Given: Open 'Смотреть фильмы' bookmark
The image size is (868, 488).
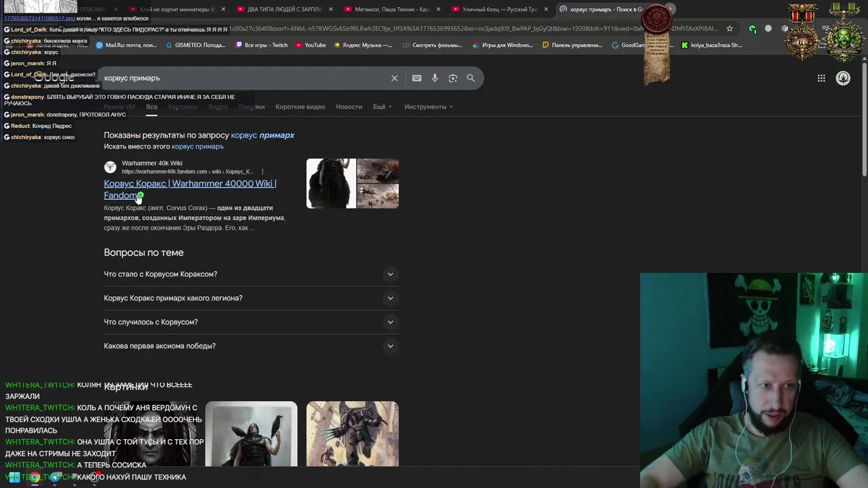Looking at the screenshot, I should point(432,45).
